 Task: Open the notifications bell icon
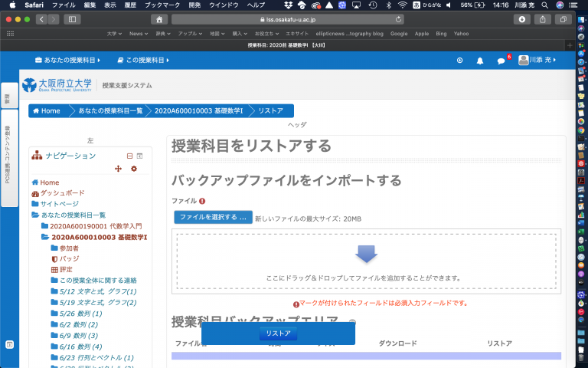click(479, 61)
